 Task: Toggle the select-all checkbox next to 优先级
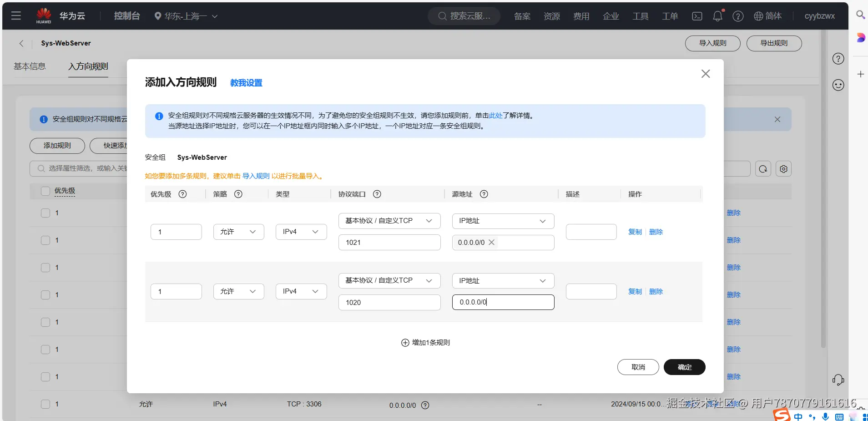click(45, 191)
